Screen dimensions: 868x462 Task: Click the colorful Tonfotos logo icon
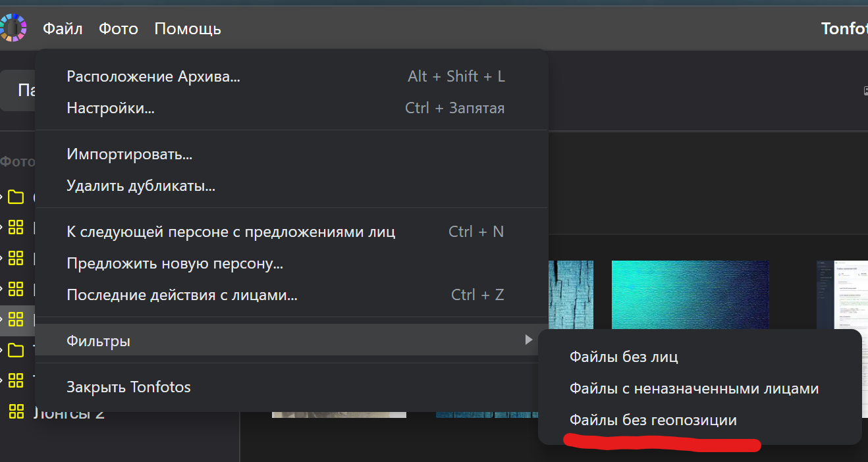tap(13, 28)
